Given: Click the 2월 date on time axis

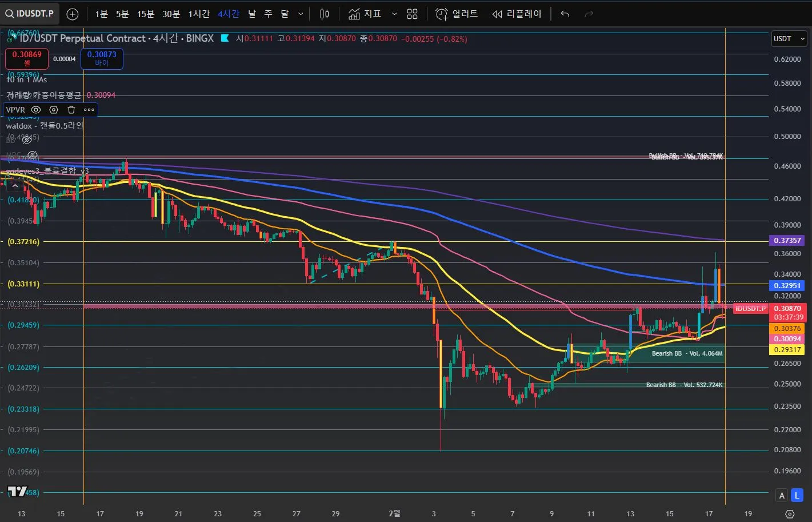Looking at the screenshot, I should (x=394, y=513).
